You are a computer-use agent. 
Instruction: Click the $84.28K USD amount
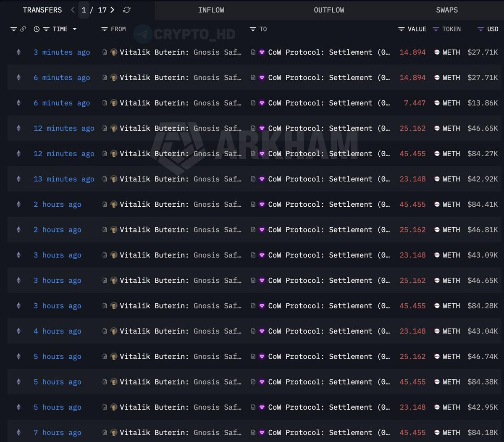483,306
